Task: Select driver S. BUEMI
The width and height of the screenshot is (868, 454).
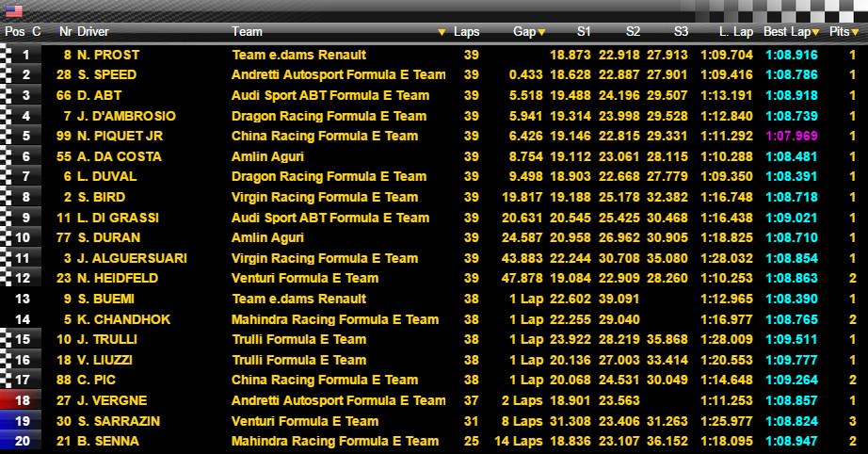Action: click(105, 299)
